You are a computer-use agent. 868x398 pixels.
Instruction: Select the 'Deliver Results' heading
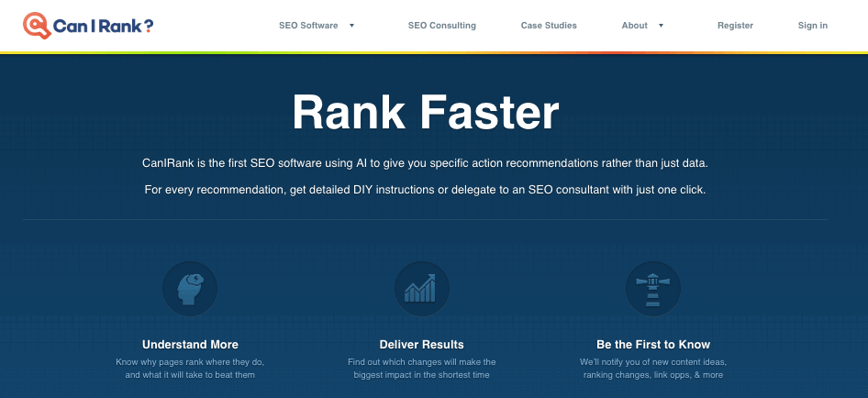(x=421, y=345)
